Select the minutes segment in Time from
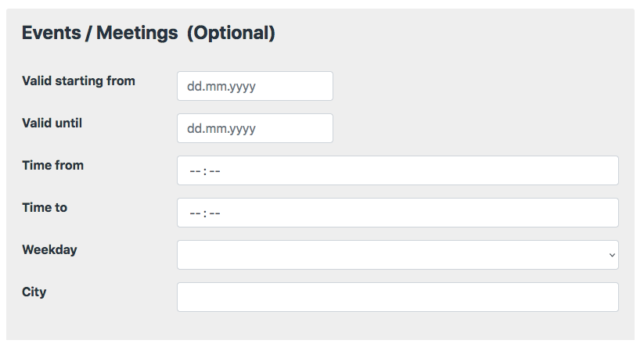644x351 pixels. click(x=214, y=171)
